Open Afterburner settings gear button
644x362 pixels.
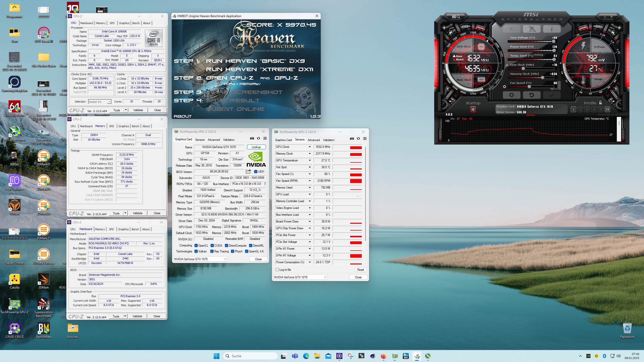(511, 95)
